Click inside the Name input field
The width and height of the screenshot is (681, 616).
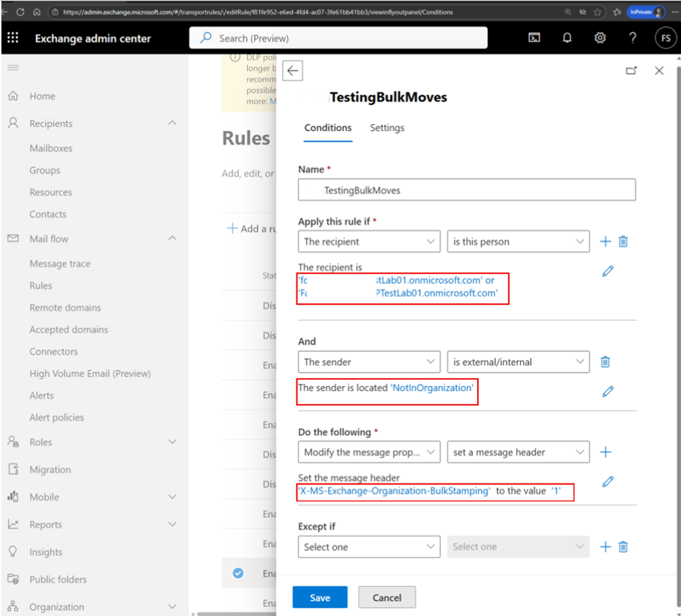467,190
